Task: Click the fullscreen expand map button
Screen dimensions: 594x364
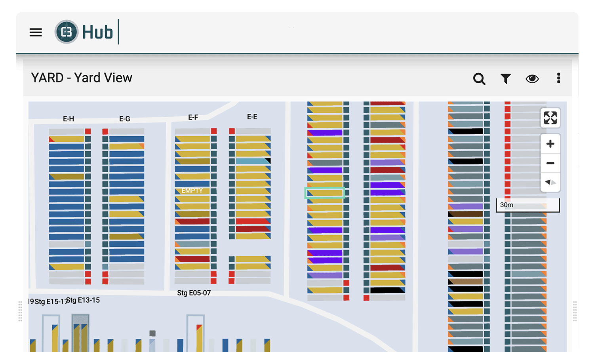Action: click(550, 118)
